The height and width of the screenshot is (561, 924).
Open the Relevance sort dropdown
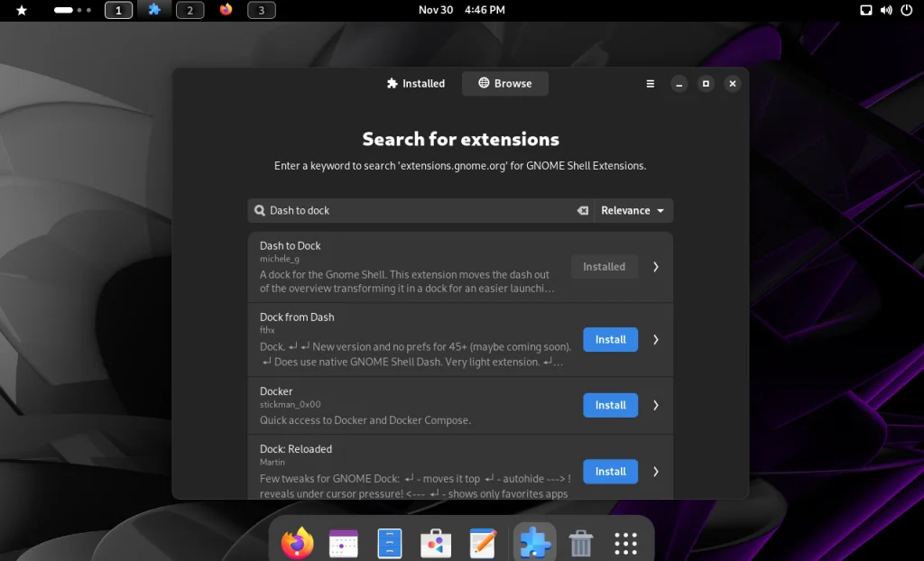[x=633, y=210]
